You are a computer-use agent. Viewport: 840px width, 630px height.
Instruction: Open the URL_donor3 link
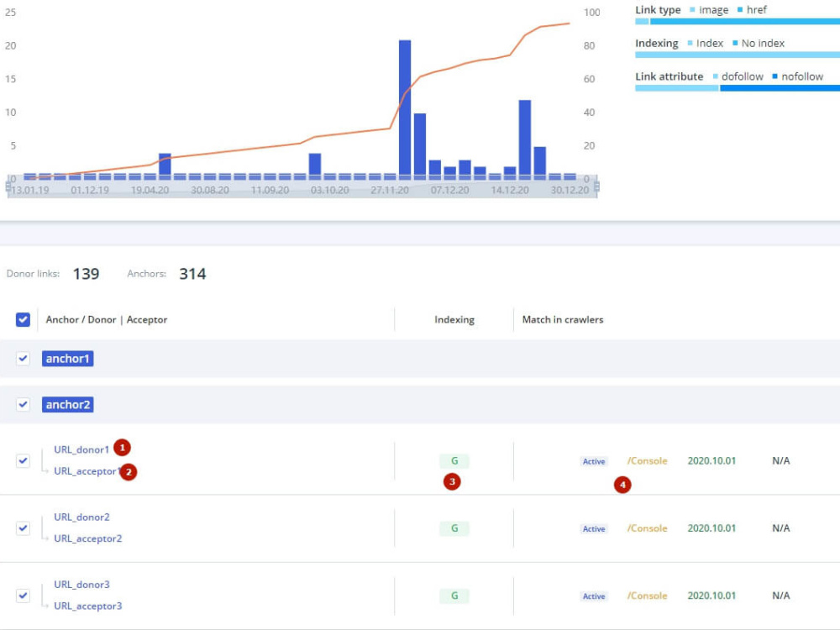coord(81,585)
